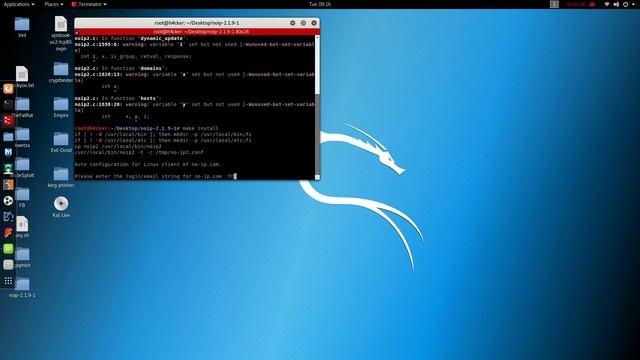Open the Empire folder
640x360 pixels.
(x=61, y=104)
